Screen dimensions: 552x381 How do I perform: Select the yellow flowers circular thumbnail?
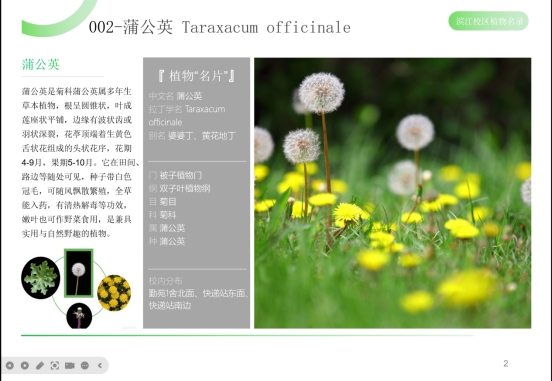(114, 293)
